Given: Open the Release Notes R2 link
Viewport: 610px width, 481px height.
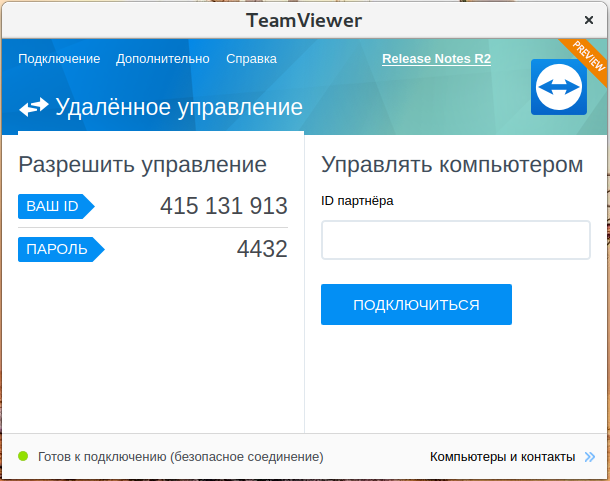Looking at the screenshot, I should pyautogui.click(x=436, y=59).
